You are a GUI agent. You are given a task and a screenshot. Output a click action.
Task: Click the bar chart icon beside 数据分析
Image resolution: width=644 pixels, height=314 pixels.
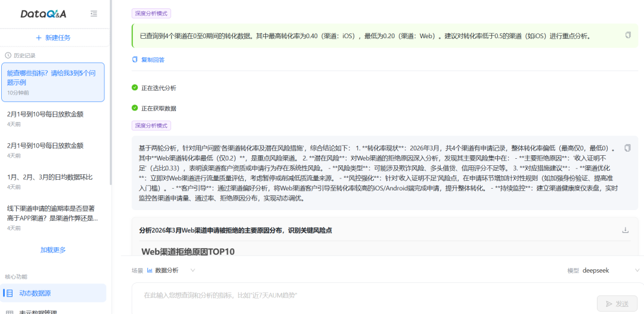pyautogui.click(x=150, y=270)
